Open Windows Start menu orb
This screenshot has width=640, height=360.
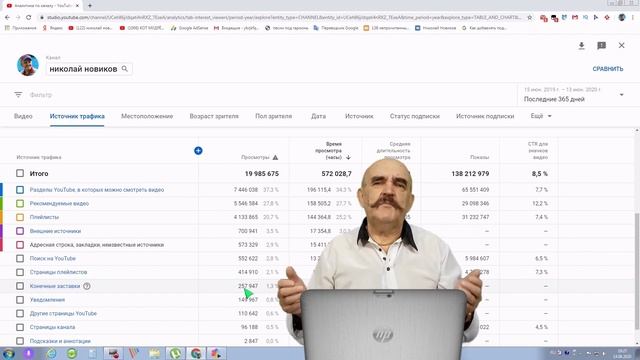[8, 353]
